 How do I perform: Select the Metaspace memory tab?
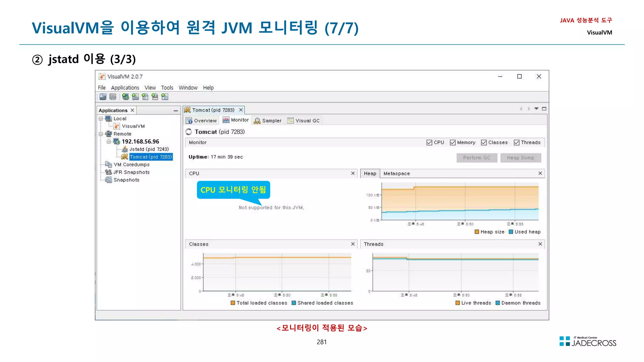point(397,173)
